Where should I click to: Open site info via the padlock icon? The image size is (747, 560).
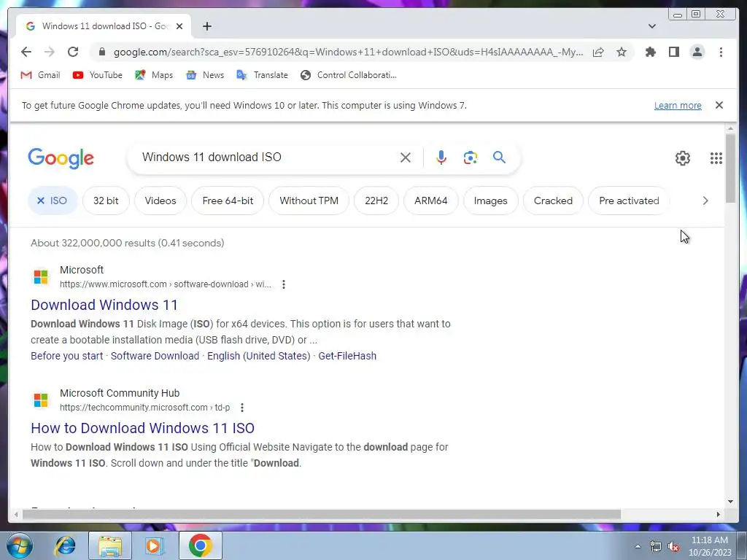point(101,52)
